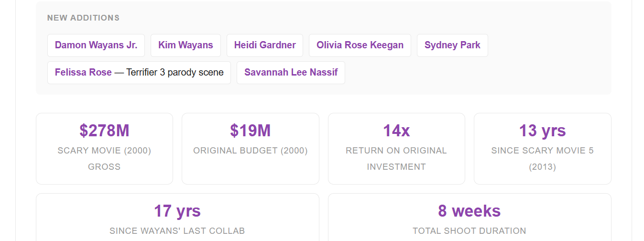Click the Damon Wayans Jr. cast tag
644x241 pixels.
pyautogui.click(x=96, y=45)
